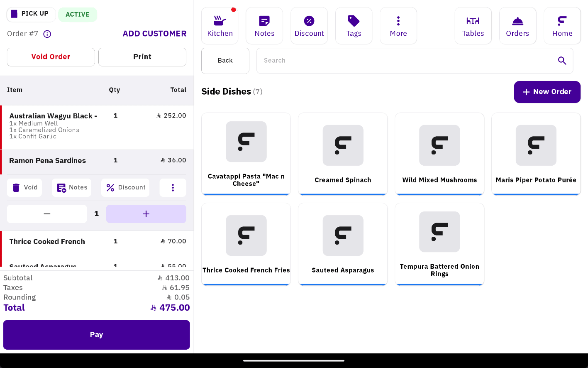Viewport: 588px width, 368px height.
Task: Click the order info icon beside Order #7
Action: (47, 34)
